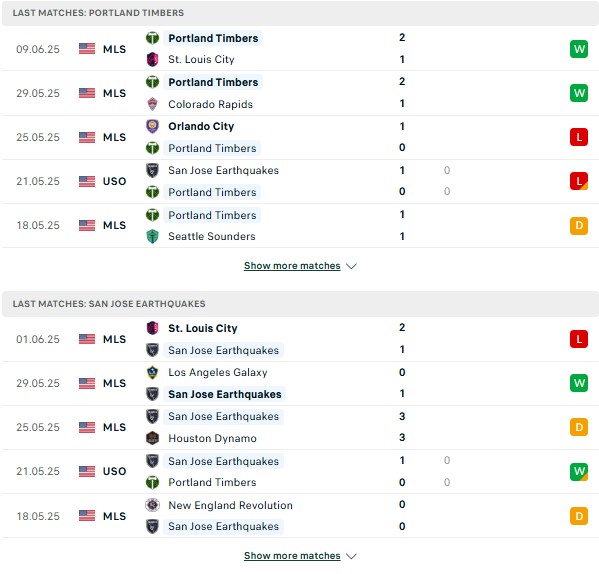Viewport: 599px width, 574px height.
Task: Click orange D badge for Seattle Sounders match
Action: [579, 225]
